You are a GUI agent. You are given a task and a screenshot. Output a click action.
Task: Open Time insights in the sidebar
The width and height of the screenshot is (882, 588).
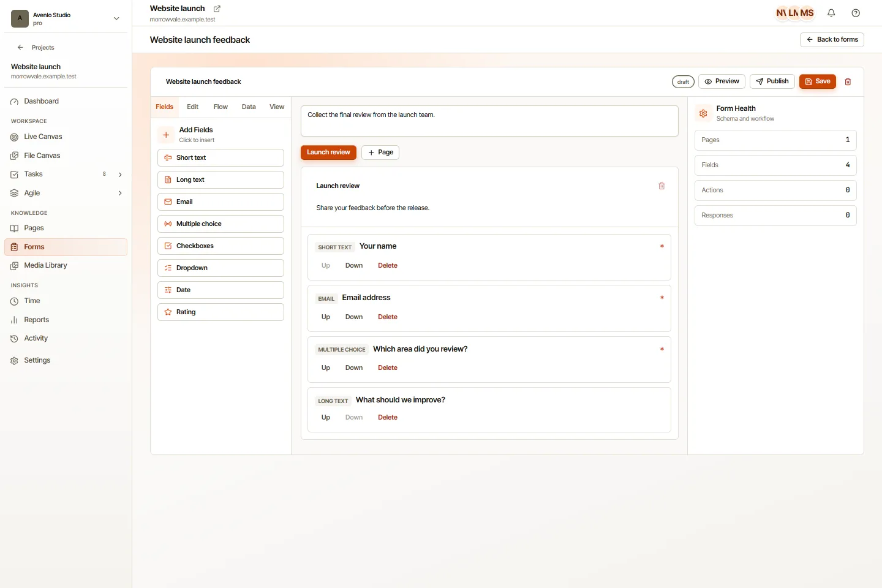(x=66, y=301)
